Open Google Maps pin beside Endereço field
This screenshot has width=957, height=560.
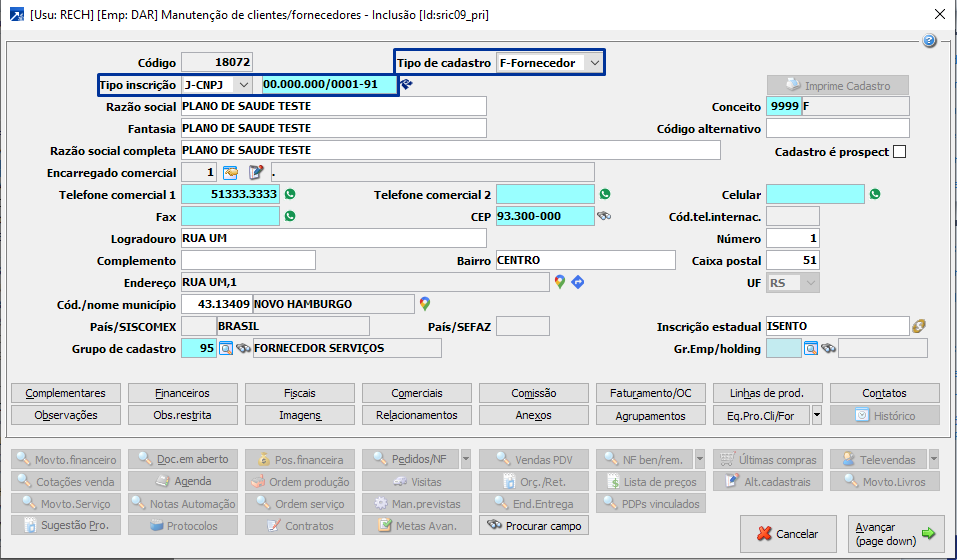point(560,282)
